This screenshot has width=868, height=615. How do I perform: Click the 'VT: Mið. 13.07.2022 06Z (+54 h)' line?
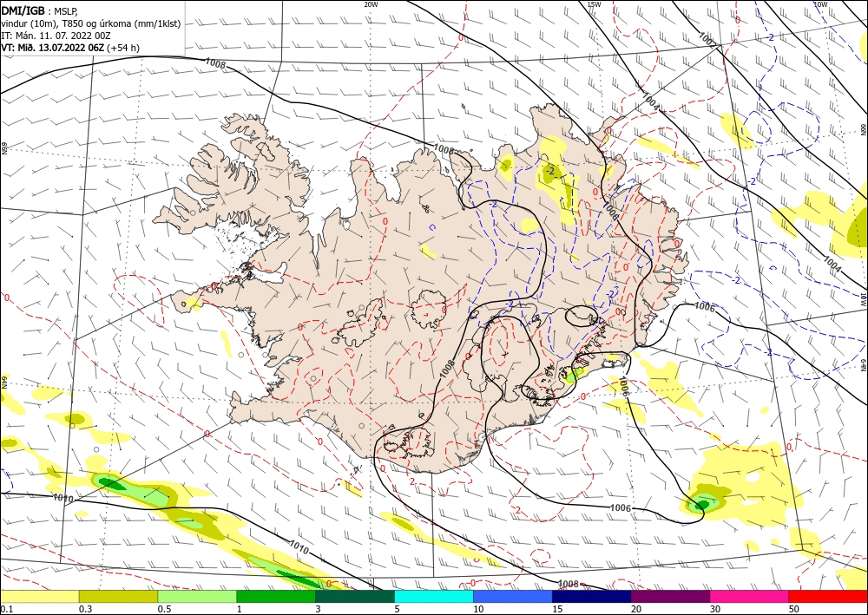pos(70,48)
